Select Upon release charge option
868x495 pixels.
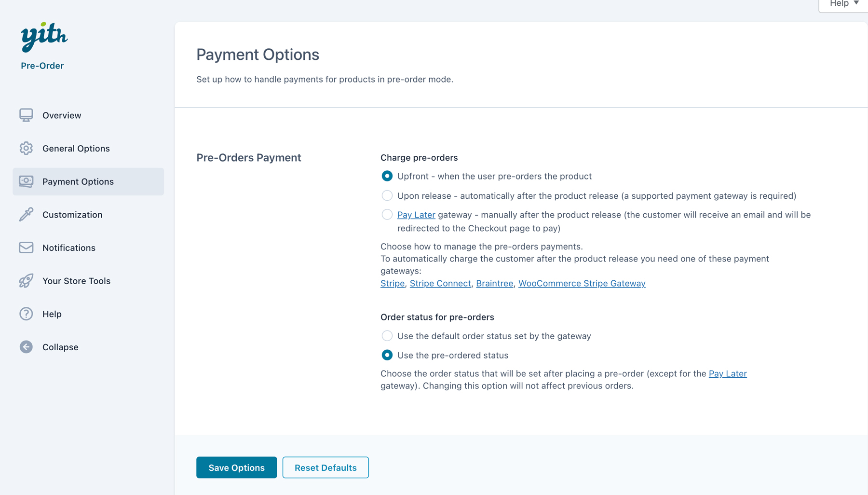387,195
